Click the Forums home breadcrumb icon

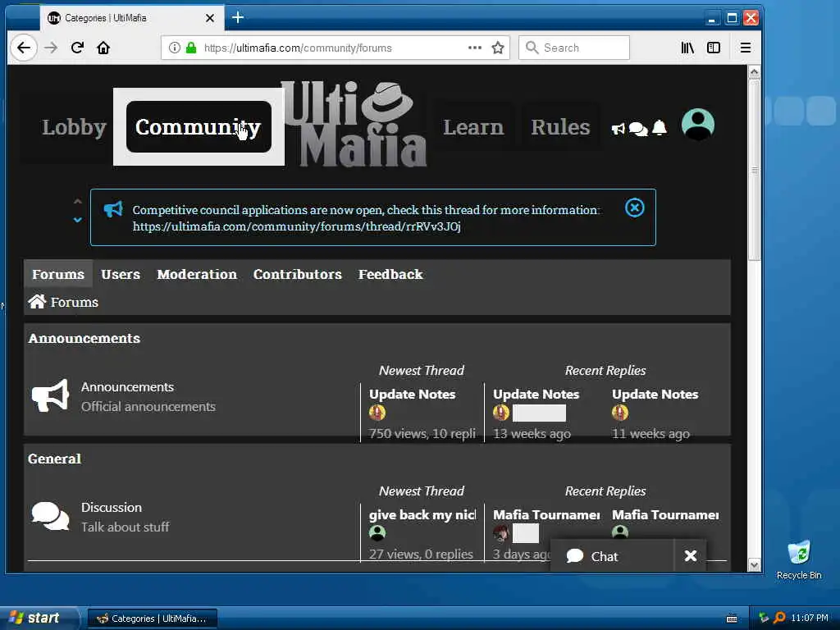click(37, 302)
